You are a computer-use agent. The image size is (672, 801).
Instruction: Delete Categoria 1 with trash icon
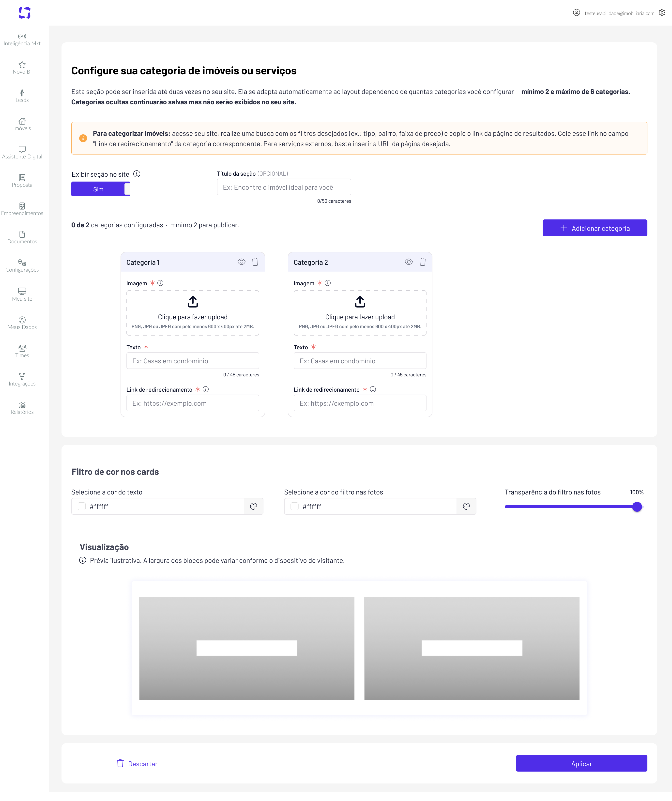(x=255, y=262)
